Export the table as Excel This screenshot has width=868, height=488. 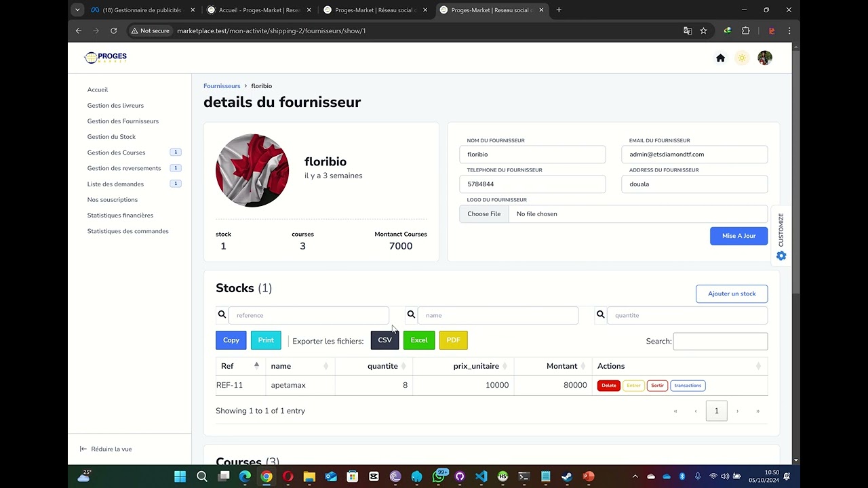pyautogui.click(x=419, y=340)
